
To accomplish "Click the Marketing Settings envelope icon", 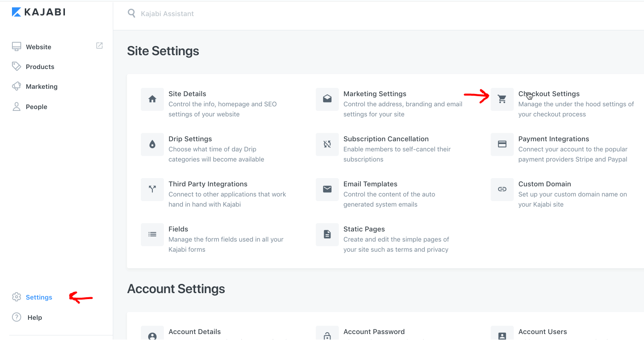I will coord(327,99).
